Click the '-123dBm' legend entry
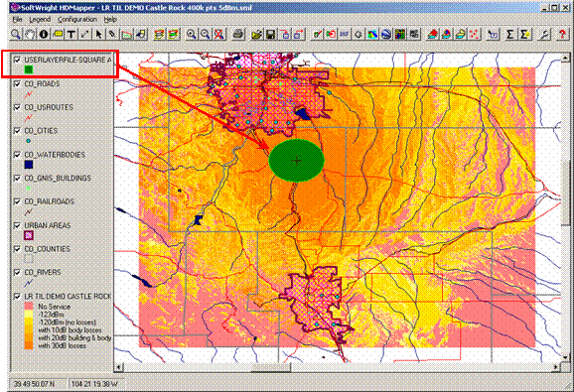Screen dimensions: 574x392 coord(51,315)
